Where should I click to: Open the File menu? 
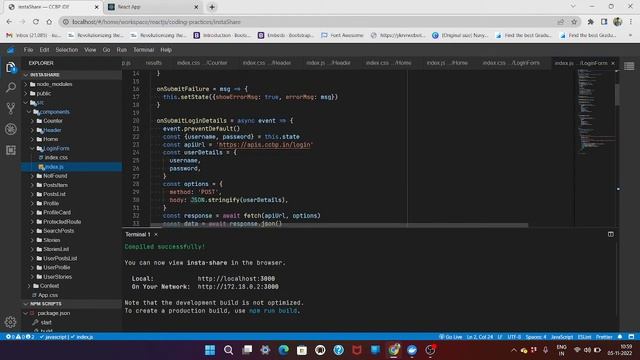click(x=28, y=50)
